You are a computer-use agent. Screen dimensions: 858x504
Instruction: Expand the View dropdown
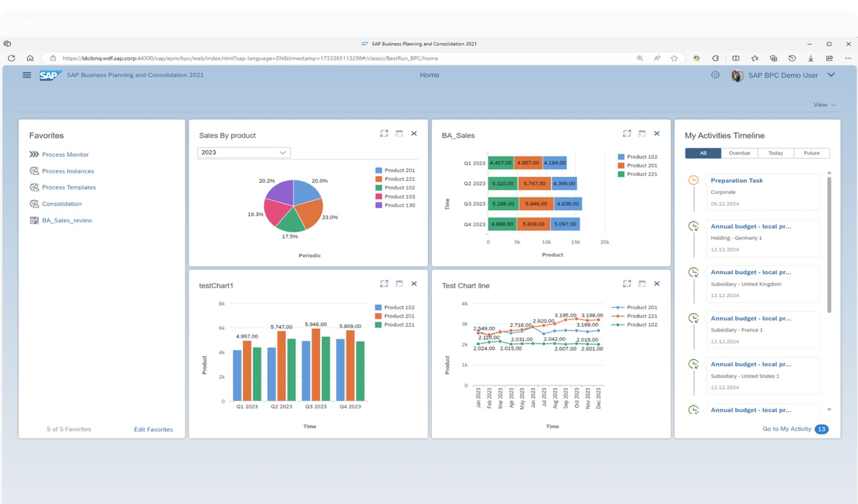(824, 105)
